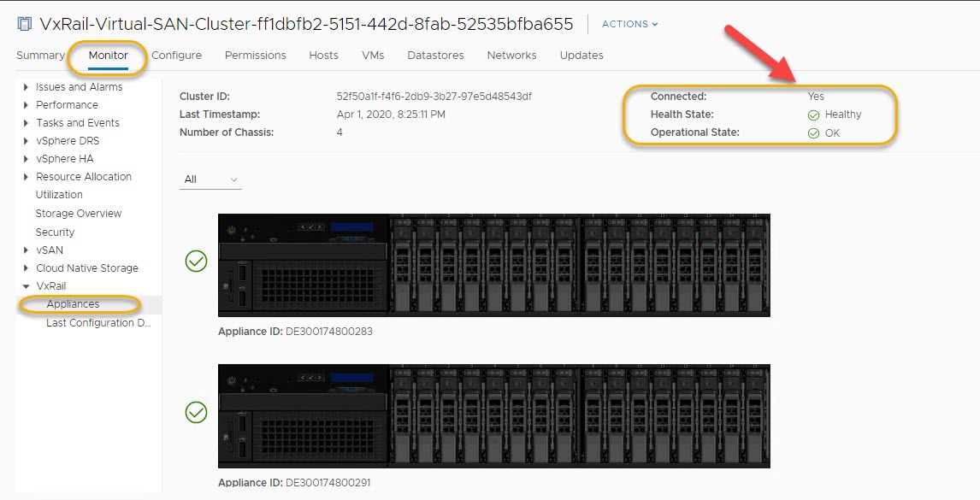
Task: Expand the vSphere DRS node
Action: point(26,141)
